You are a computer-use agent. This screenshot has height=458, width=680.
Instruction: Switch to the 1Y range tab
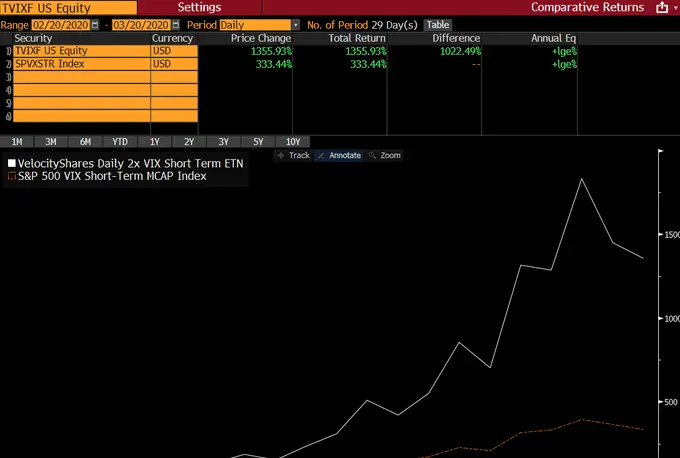155,141
